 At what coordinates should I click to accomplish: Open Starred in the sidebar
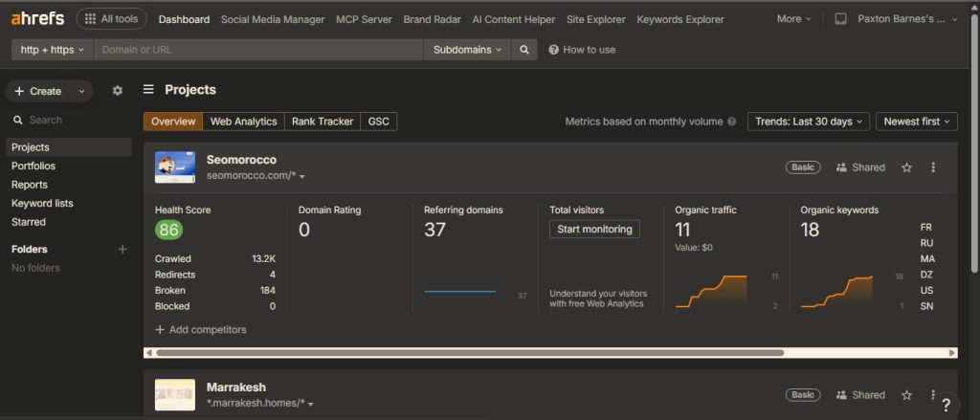[x=28, y=222]
